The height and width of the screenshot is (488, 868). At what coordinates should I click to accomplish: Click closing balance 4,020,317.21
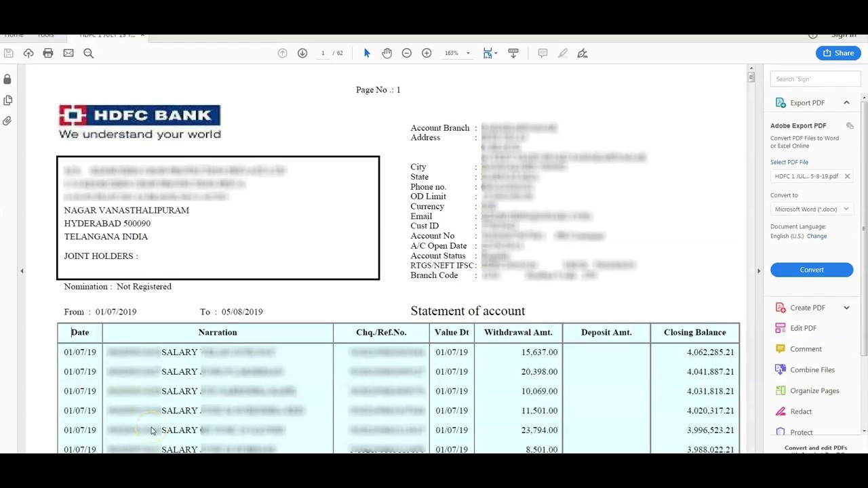(710, 411)
